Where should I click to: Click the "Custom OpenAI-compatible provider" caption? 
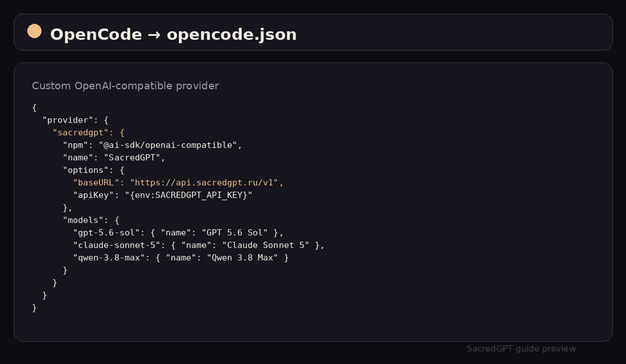pos(125,86)
